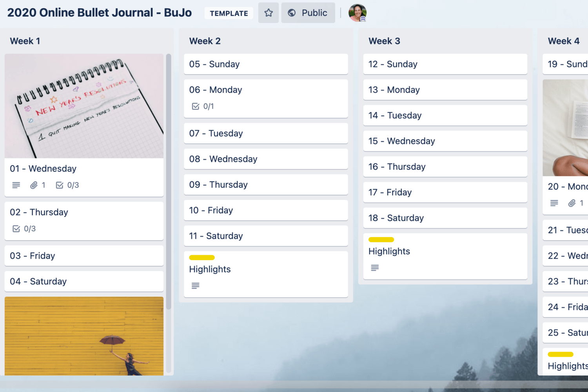
Task: Click the description icon on card 01 - Wednesday
Action: point(16,185)
